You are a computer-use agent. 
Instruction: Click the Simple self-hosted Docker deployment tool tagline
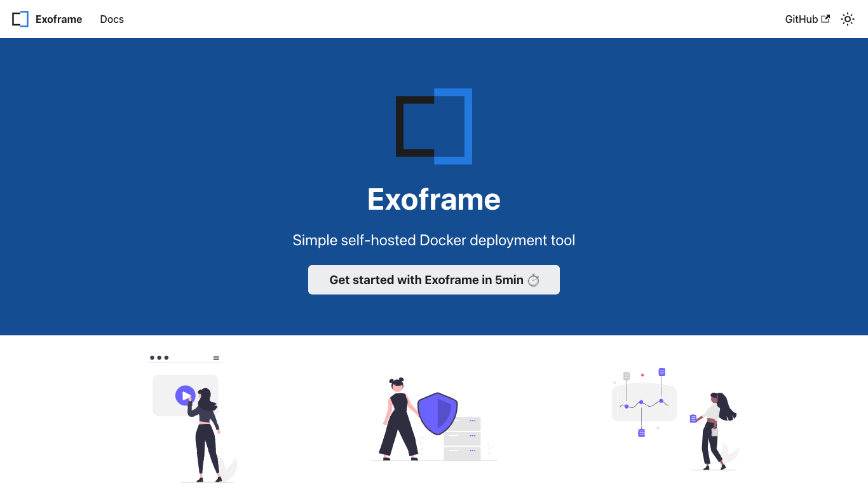pyautogui.click(x=434, y=240)
